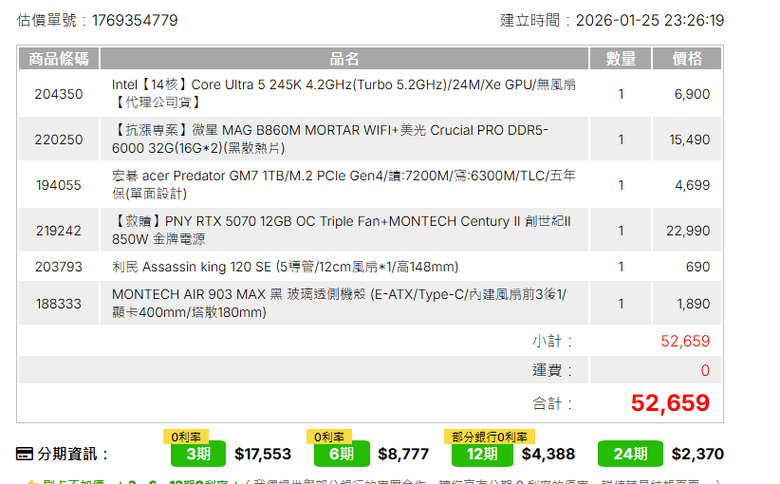Click the 分期資訊 label
The width and height of the screenshot is (780, 484).
tap(73, 454)
